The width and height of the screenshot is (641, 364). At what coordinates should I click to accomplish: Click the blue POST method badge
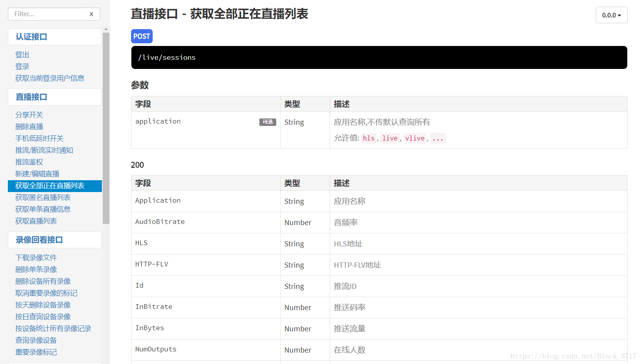142,36
